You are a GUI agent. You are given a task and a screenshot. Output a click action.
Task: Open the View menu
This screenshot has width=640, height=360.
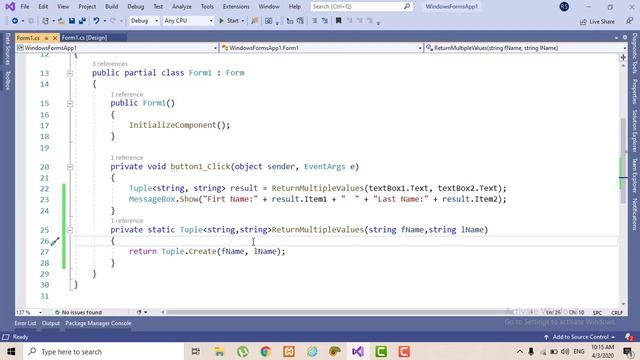coord(63,7)
